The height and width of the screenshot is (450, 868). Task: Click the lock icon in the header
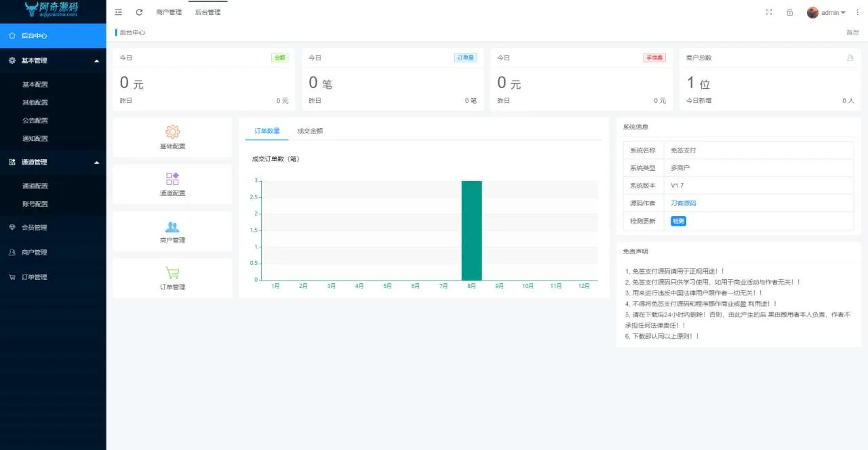tap(789, 12)
